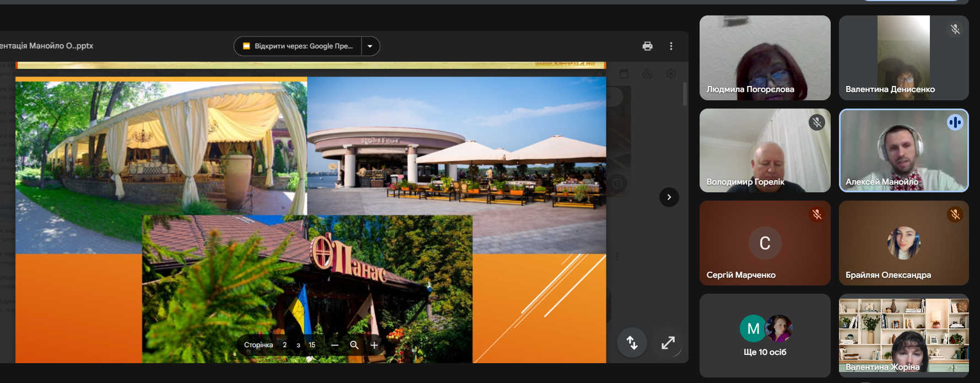Viewport: 980px width, 383px height.
Task: Go to next file with right arrow
Action: point(669,197)
